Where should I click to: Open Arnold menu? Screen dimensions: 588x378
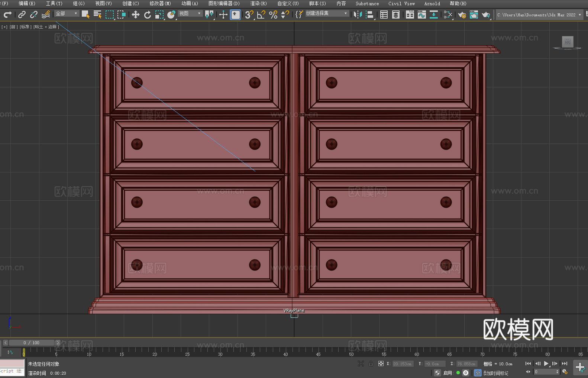pyautogui.click(x=432, y=3)
